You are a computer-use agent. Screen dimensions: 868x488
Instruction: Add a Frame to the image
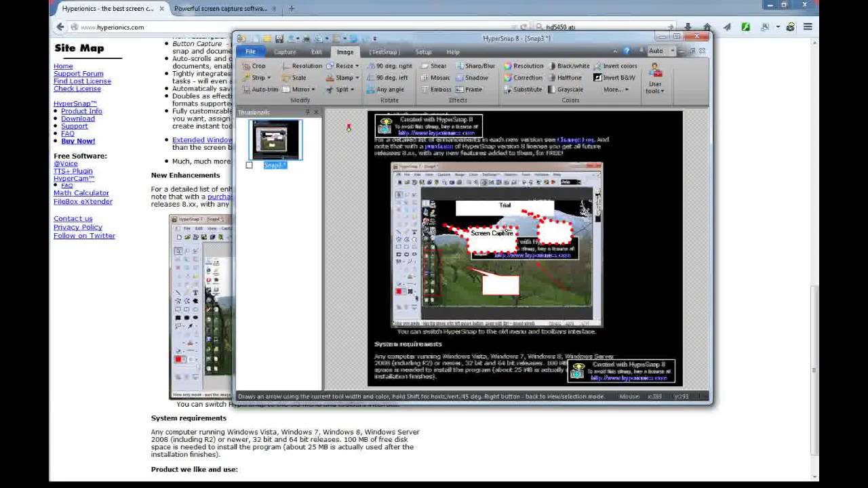click(469, 89)
